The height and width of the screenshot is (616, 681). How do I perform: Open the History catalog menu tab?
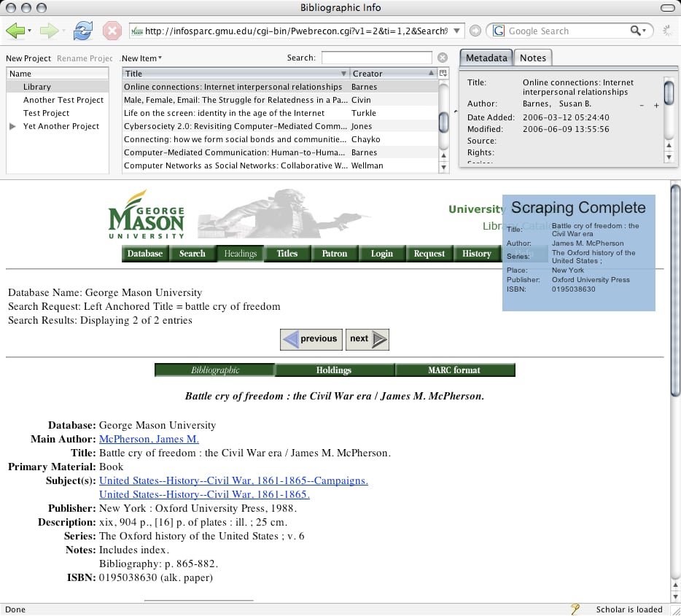coord(476,254)
